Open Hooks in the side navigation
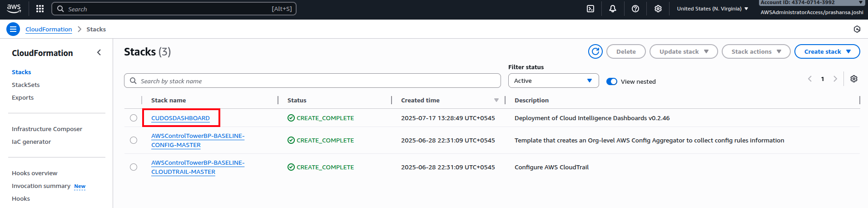868x208 pixels. coord(21,198)
